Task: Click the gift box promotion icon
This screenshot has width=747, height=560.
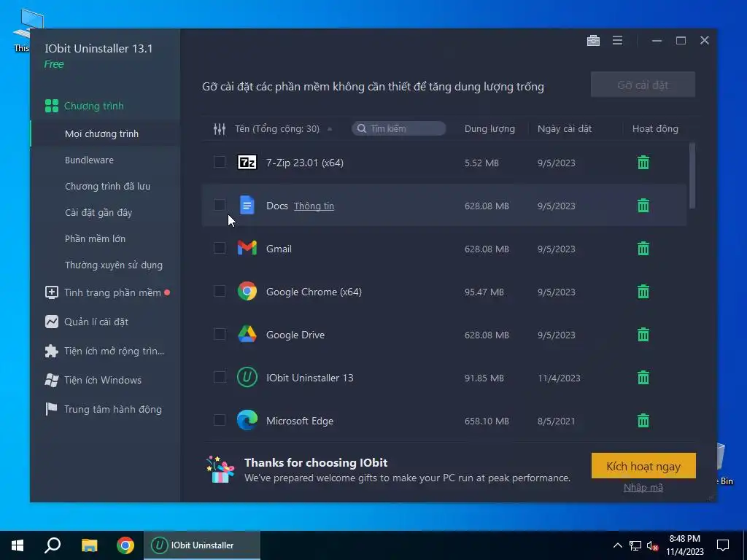Action: pyautogui.click(x=220, y=470)
